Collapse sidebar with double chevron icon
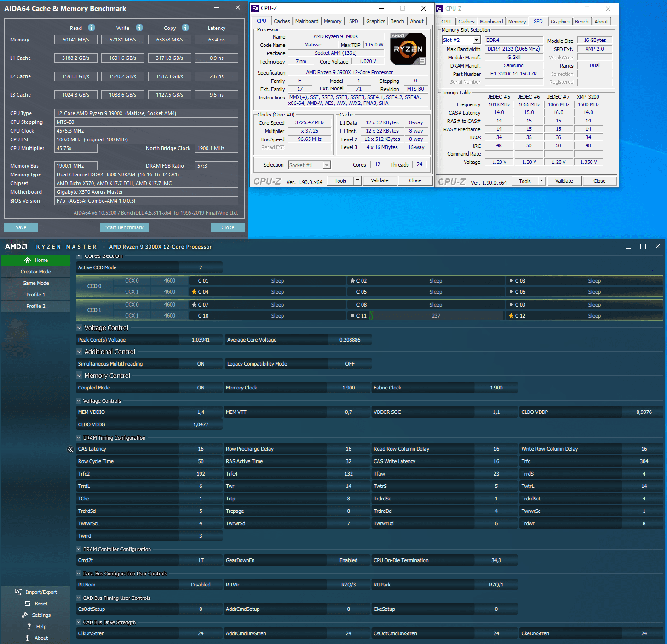 70,449
